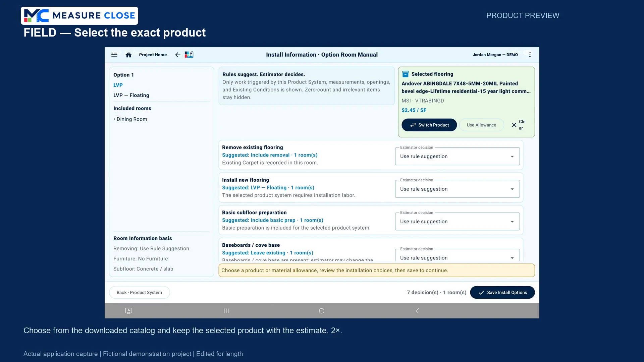Open Estimator decision for Remove existing flooring
644x362 pixels.
tap(457, 157)
